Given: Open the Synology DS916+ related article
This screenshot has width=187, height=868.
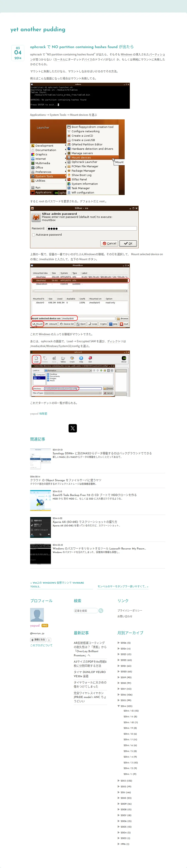Looking at the screenshot, I should pyautogui.click(x=102, y=453).
